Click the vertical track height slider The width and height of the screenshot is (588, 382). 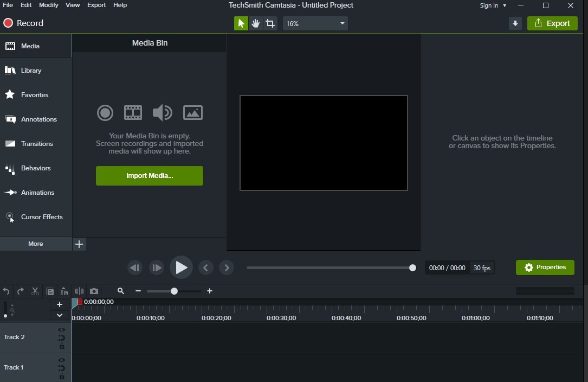point(5,310)
